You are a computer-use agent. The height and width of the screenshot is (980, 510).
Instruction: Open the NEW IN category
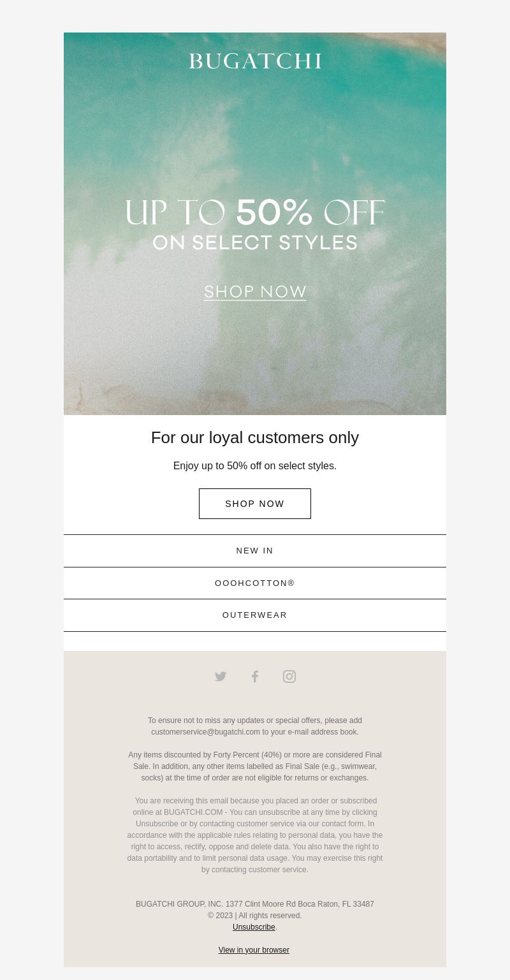pyautogui.click(x=255, y=551)
